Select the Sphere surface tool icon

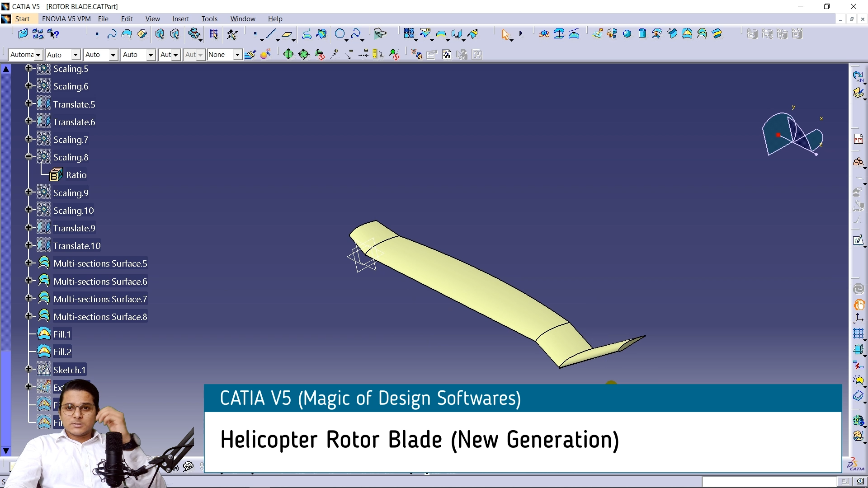[627, 34]
